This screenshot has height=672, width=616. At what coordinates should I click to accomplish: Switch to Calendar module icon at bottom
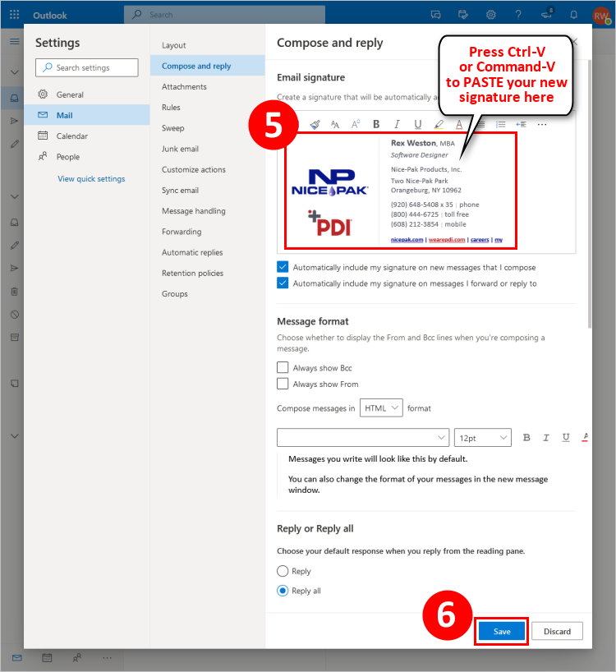(x=47, y=658)
